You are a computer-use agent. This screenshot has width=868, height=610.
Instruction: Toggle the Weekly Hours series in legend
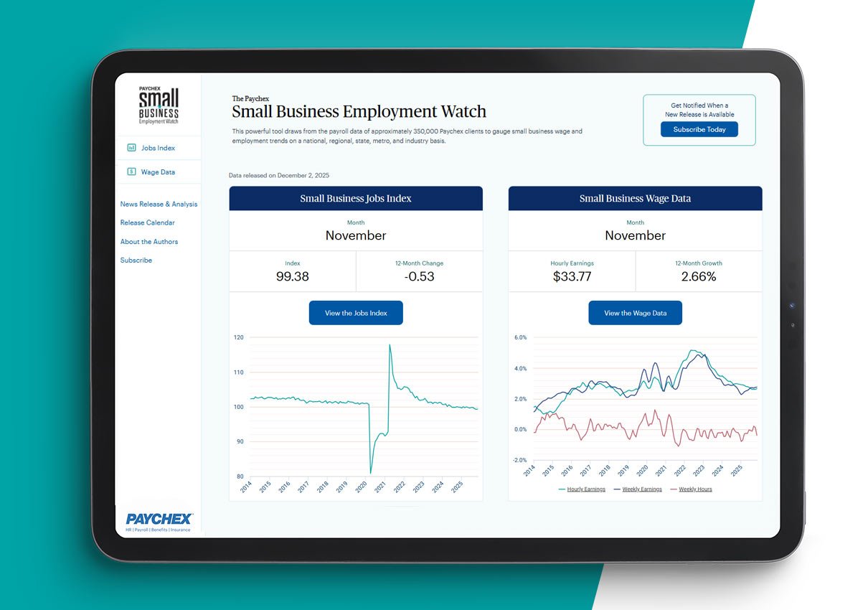(696, 489)
